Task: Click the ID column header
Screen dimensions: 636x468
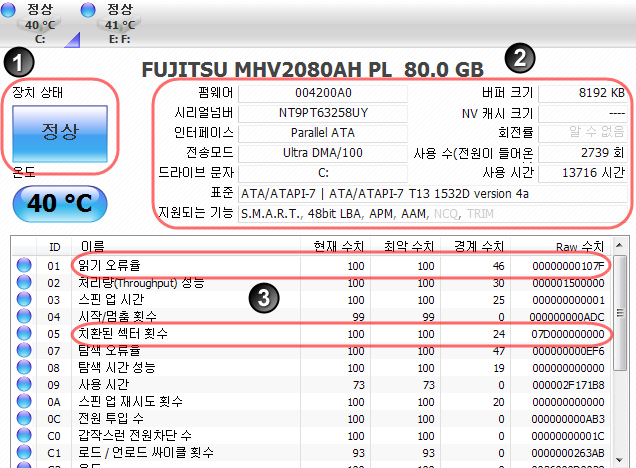Action: [54, 247]
